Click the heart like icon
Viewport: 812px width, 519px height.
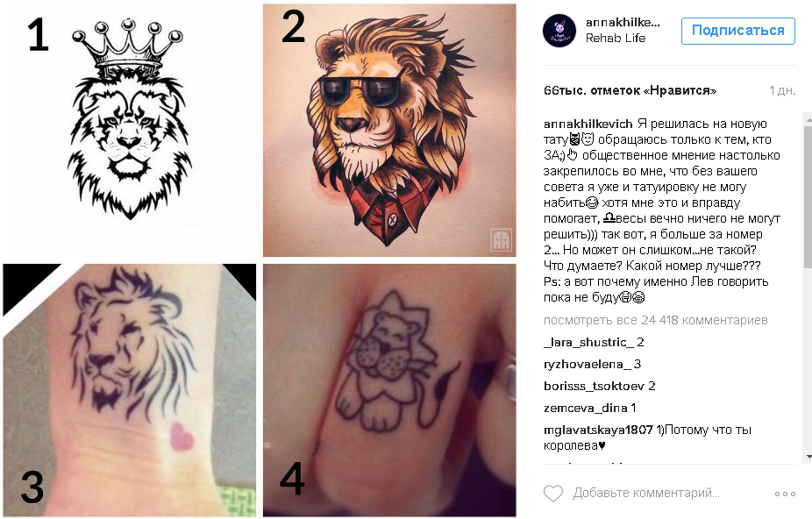552,493
